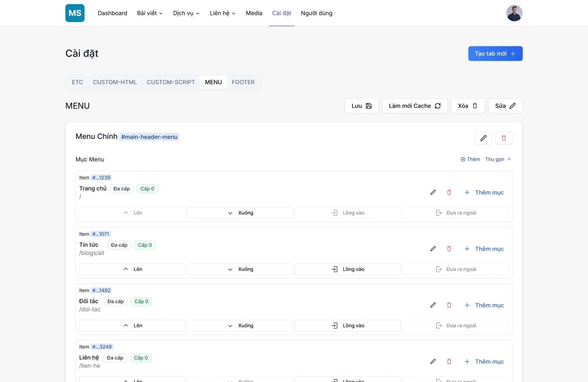Click the edit pencil on the Đối tác item
Image resolution: width=588 pixels, height=382 pixels.
click(433, 305)
